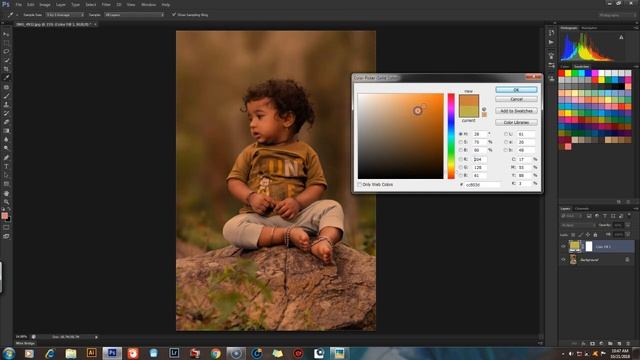Open the Filter menu
Screen dimensions: 640x360
[106, 4]
